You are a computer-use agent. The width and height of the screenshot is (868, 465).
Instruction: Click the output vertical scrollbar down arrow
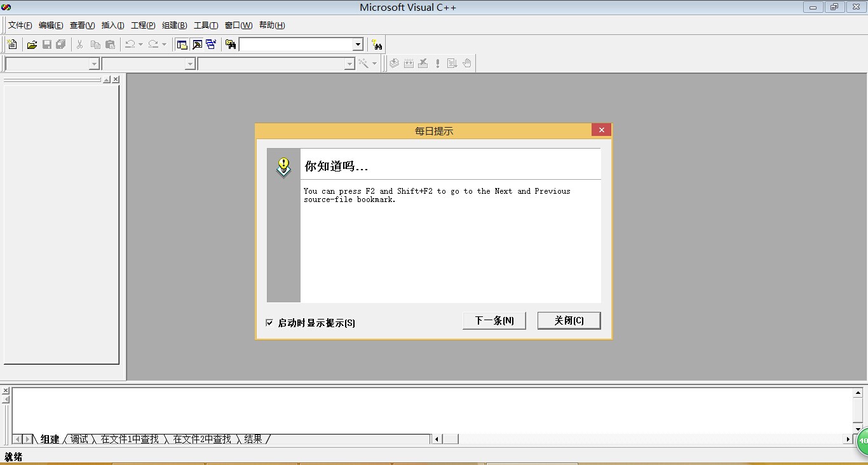tap(857, 429)
